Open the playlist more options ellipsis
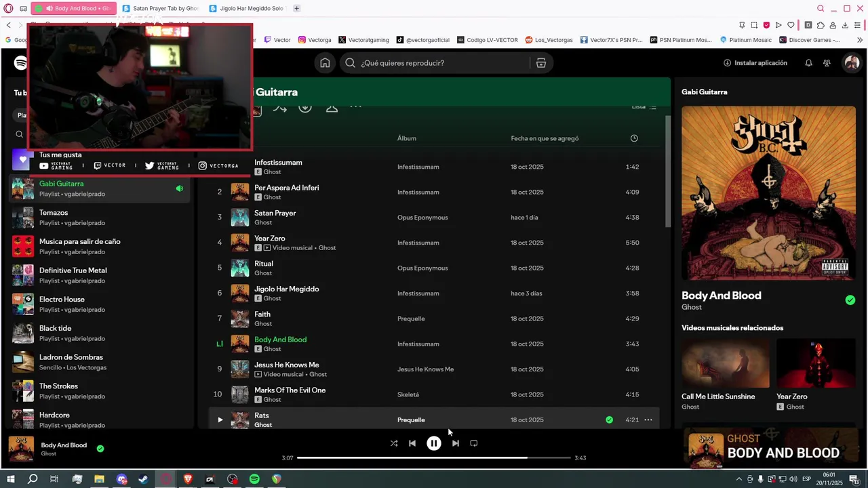The width and height of the screenshot is (868, 488). pyautogui.click(x=355, y=106)
